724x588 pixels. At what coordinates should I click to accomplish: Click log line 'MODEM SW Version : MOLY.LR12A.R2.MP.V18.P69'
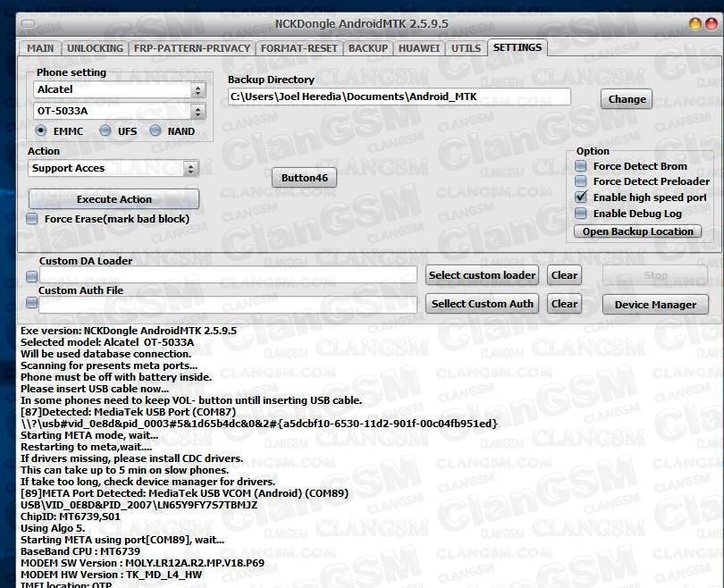pyautogui.click(x=142, y=563)
